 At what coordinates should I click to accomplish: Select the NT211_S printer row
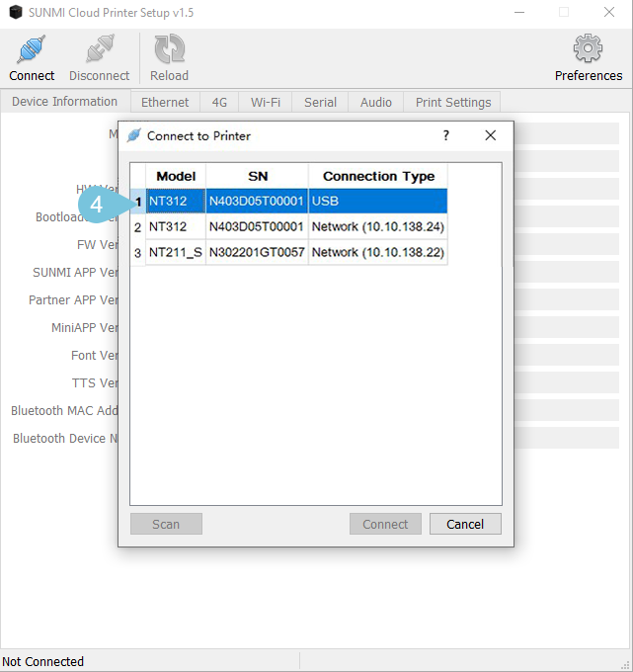tap(296, 253)
